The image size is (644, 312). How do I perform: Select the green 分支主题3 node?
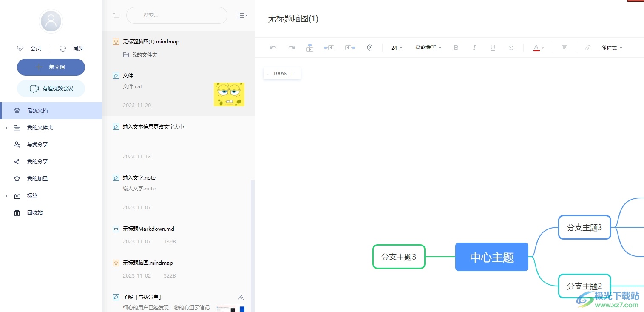coord(399,257)
